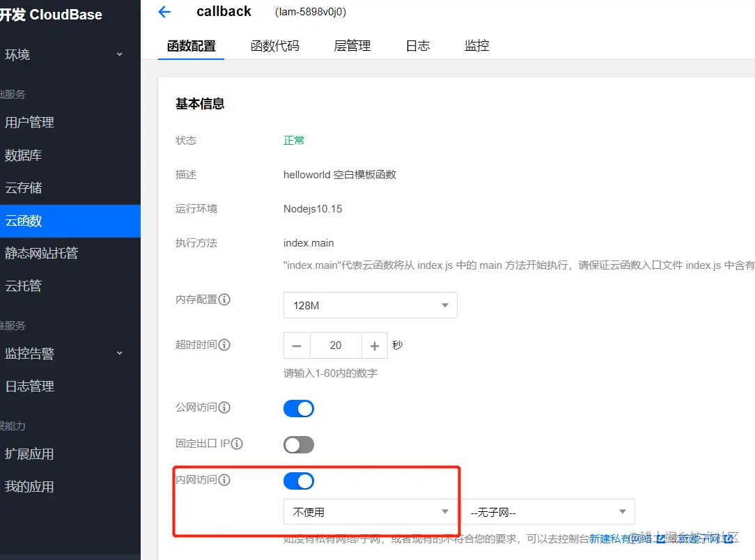The height and width of the screenshot is (560, 755).
Task: Toggle the 内网访问 switch off
Action: click(299, 481)
